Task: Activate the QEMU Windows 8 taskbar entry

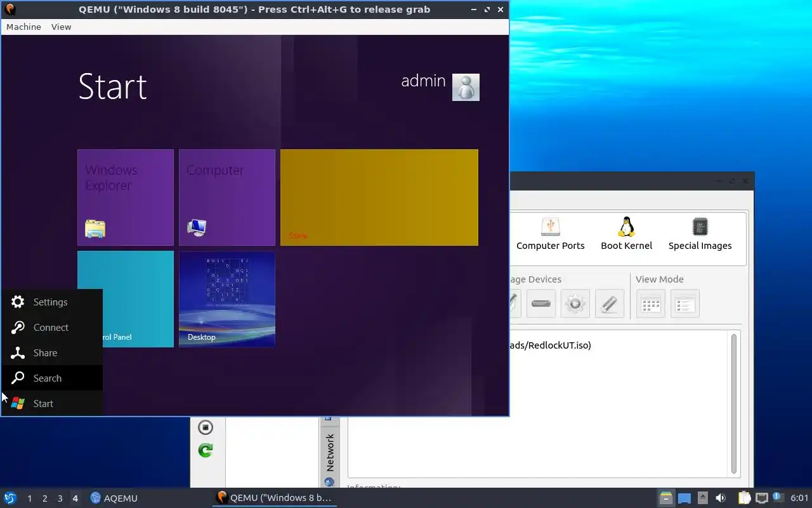Action: [x=274, y=498]
